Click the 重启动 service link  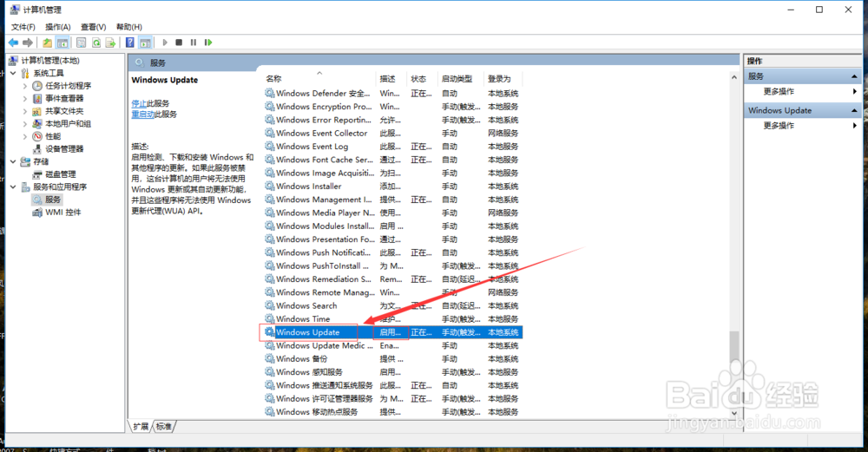143,115
